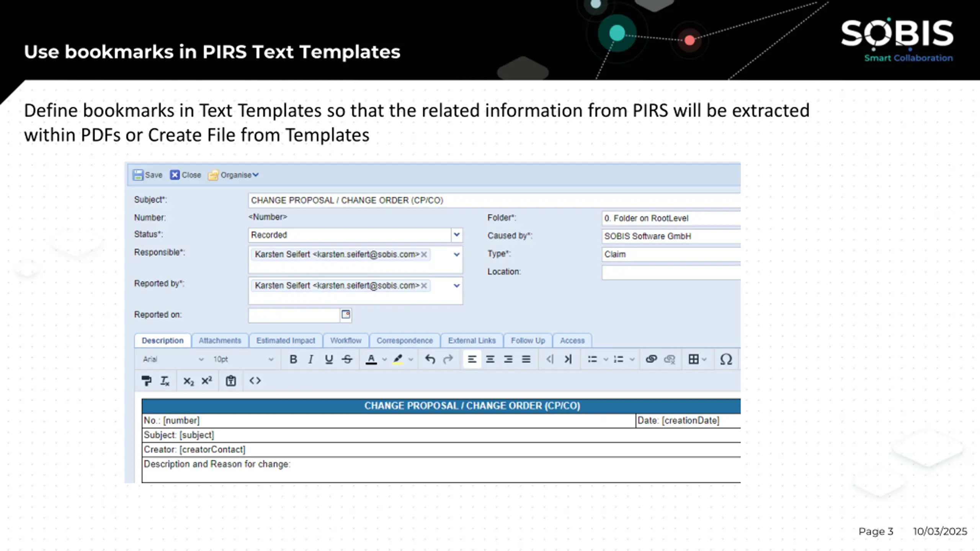Switch to the Attachments tab
This screenshot has height=551, width=980.
point(220,340)
